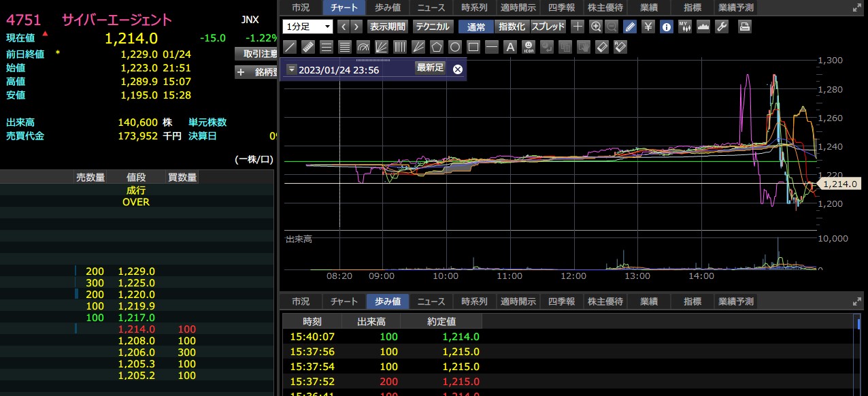Select the erase-all 'A' eraser tool
Image resolution: width=868 pixels, height=396 pixels.
pos(620,47)
